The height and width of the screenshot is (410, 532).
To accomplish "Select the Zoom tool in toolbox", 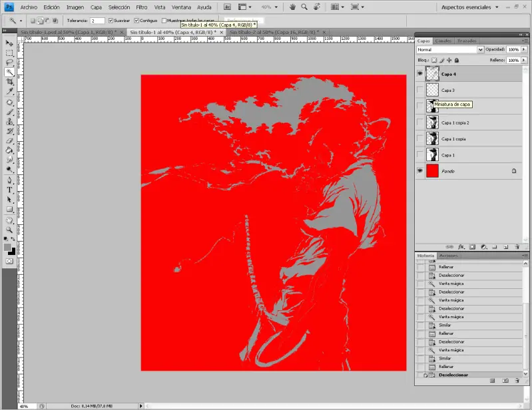I will (x=9, y=230).
